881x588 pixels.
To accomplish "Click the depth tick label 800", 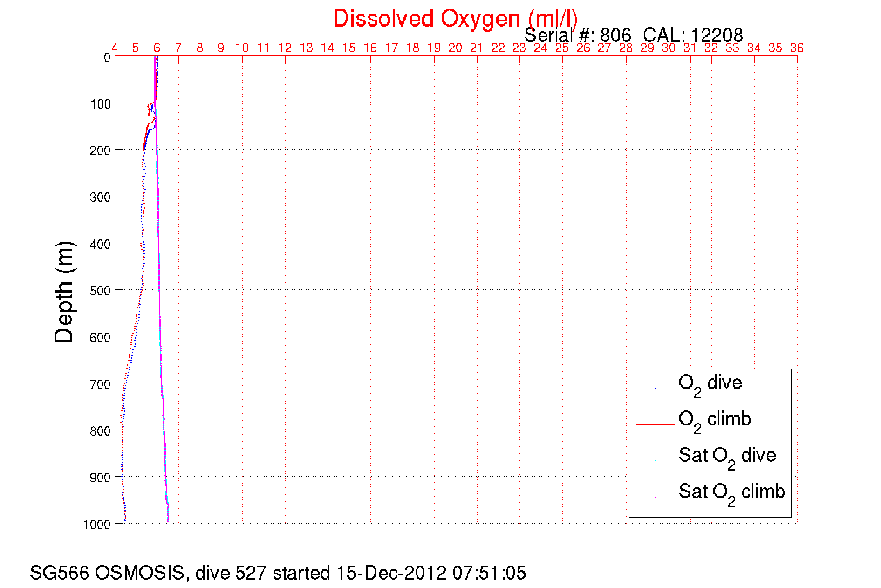I will [x=101, y=431].
